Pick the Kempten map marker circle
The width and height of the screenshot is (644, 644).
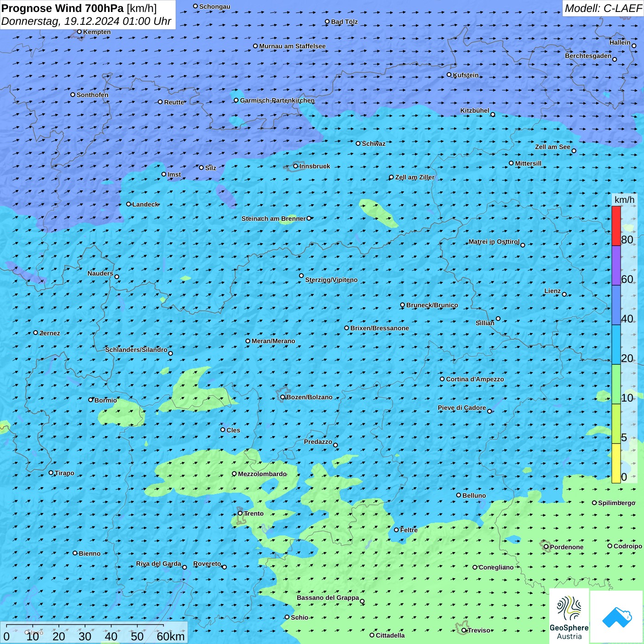[80, 32]
